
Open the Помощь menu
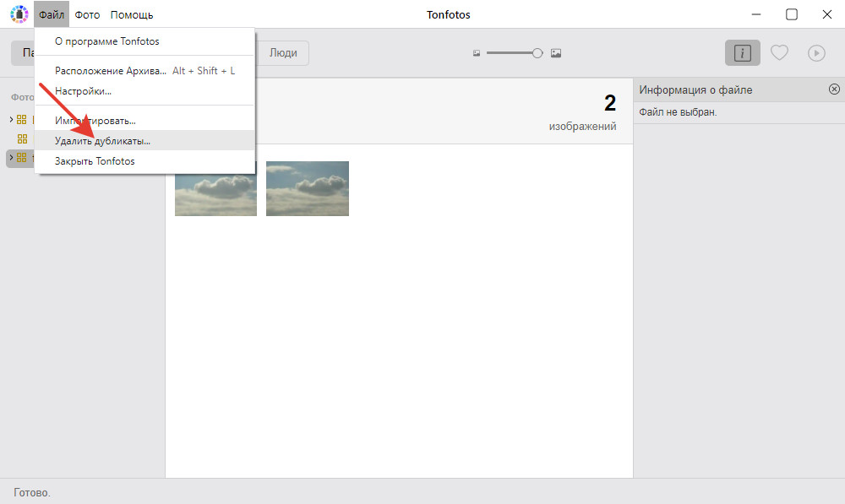point(132,14)
